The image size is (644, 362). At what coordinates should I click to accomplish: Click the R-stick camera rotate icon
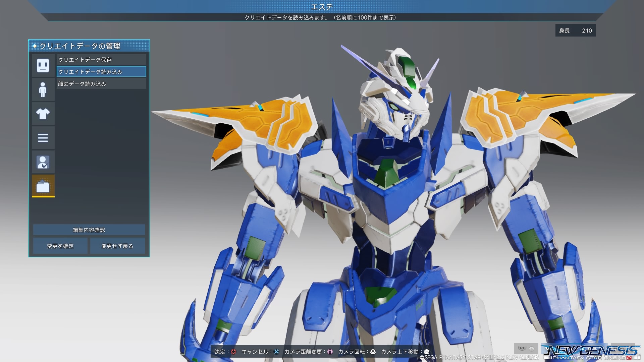(373, 352)
